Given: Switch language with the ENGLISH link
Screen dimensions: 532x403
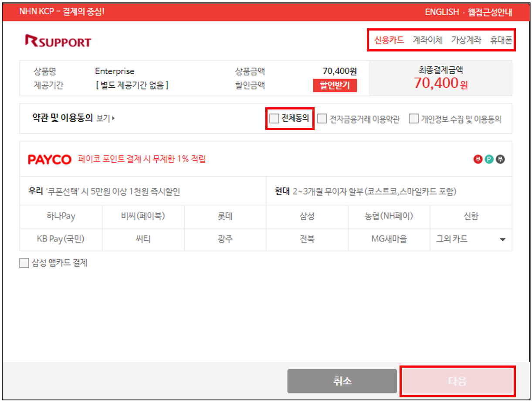Looking at the screenshot, I should pyautogui.click(x=442, y=12).
